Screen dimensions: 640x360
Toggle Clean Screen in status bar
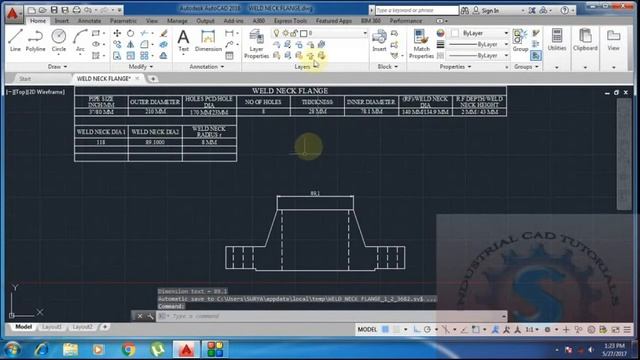click(x=615, y=329)
